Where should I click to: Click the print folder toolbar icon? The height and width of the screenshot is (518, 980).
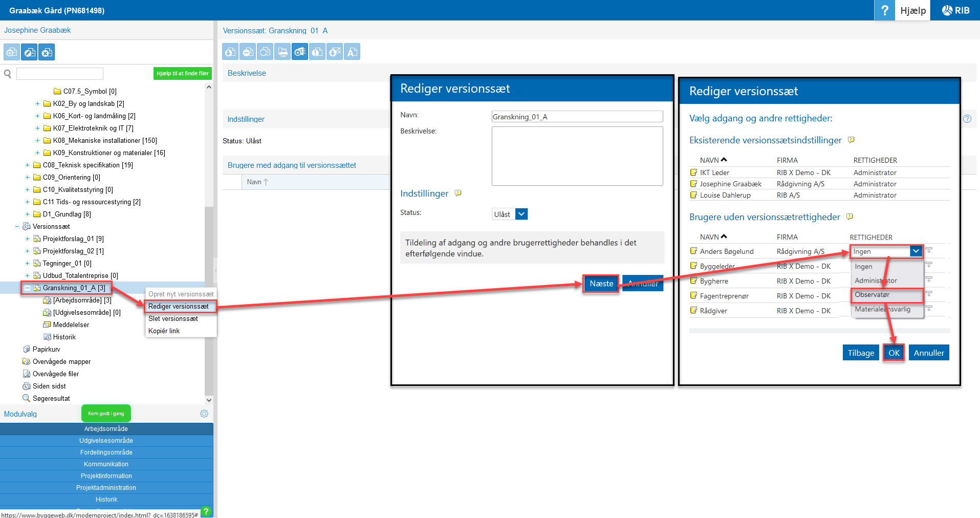click(282, 52)
